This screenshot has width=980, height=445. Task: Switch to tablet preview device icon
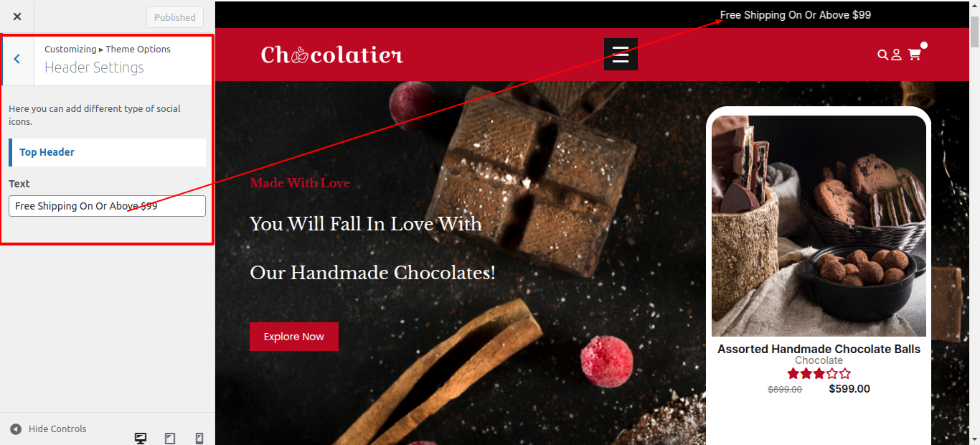pyautogui.click(x=170, y=438)
